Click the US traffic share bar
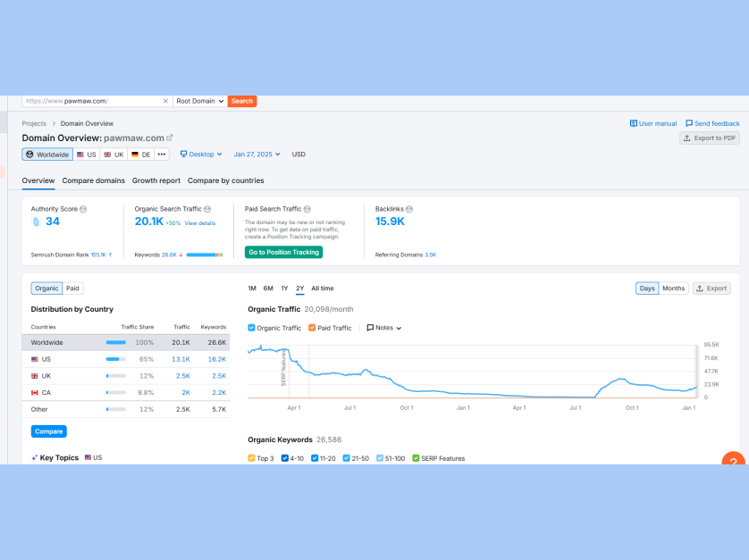The image size is (749, 560). pos(115,359)
